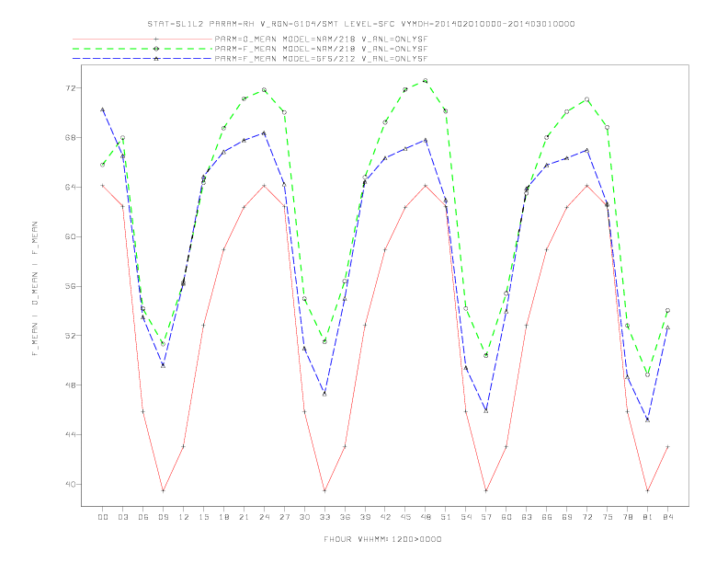Click the x-axis tick label 57

pyautogui.click(x=486, y=517)
